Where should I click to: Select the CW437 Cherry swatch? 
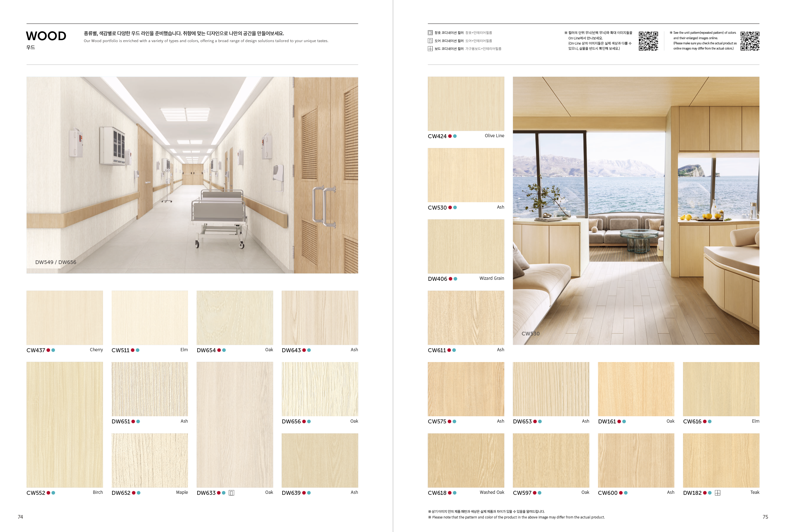(65, 318)
